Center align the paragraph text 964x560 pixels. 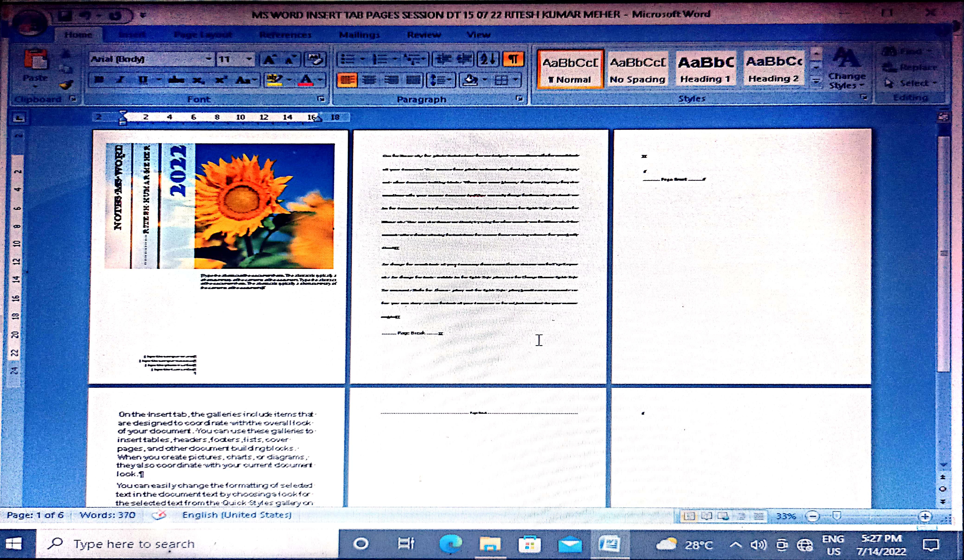pos(369,80)
